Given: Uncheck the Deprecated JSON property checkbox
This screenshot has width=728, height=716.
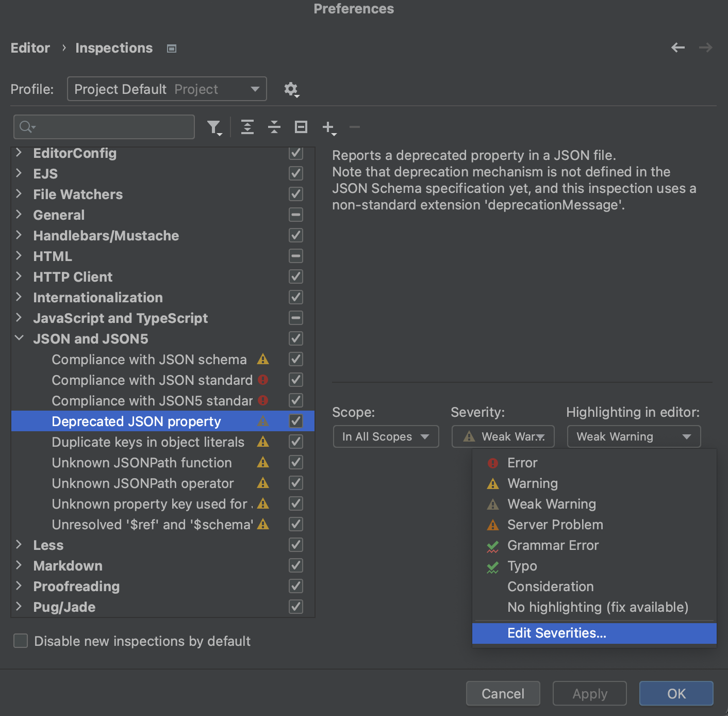Looking at the screenshot, I should (x=296, y=421).
